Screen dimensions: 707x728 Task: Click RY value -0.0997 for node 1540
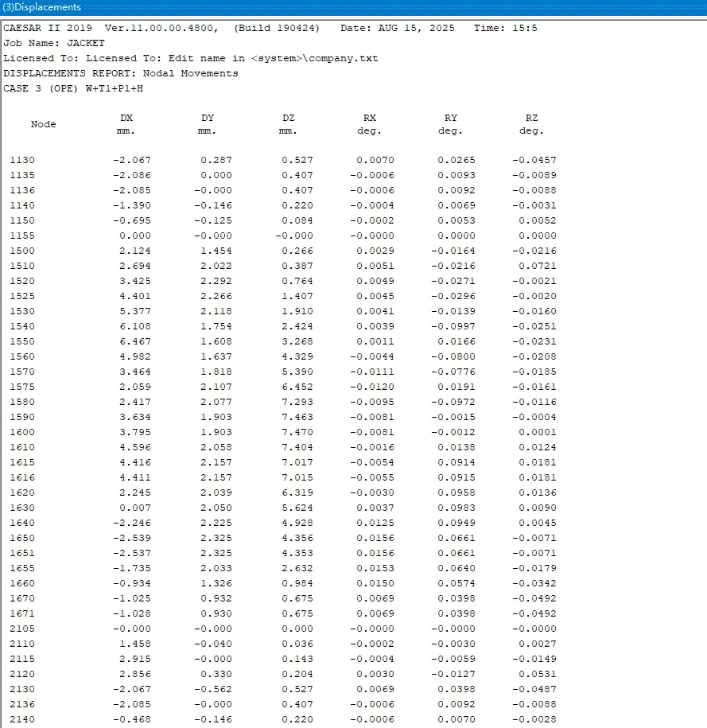453,326
